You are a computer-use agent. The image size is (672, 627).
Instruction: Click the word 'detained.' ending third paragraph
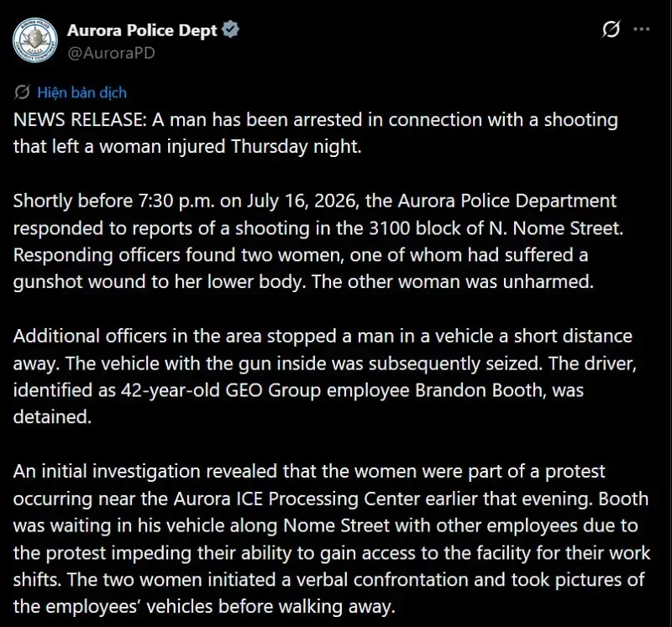(x=52, y=416)
